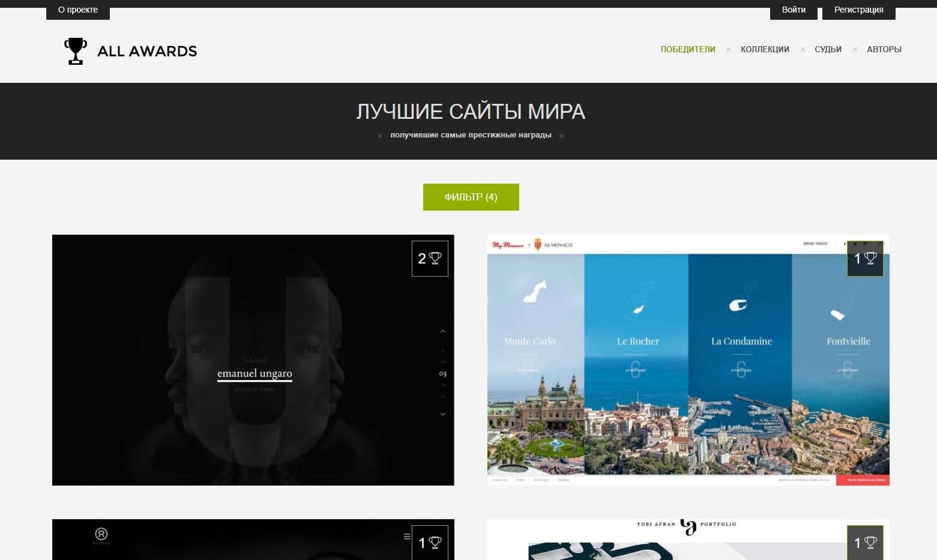Screen dimensions: 937x560
Task: Click the trophy award icon on the AS Monaco card
Action: coord(864,258)
